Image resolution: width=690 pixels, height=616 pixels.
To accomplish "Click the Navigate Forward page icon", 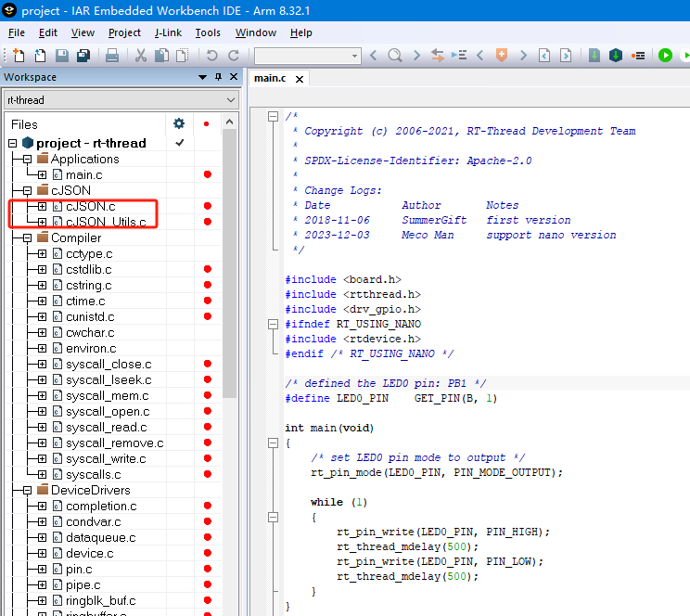I will [x=566, y=56].
